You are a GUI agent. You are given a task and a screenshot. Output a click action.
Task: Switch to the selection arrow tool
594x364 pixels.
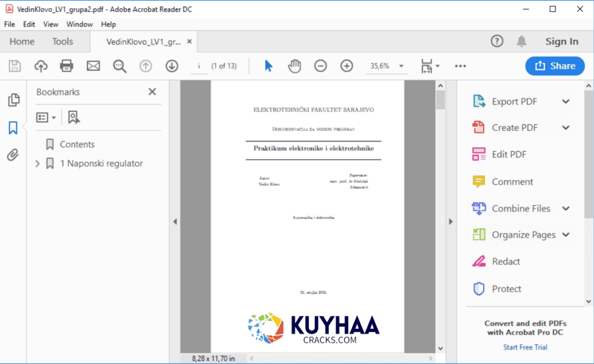coord(268,65)
